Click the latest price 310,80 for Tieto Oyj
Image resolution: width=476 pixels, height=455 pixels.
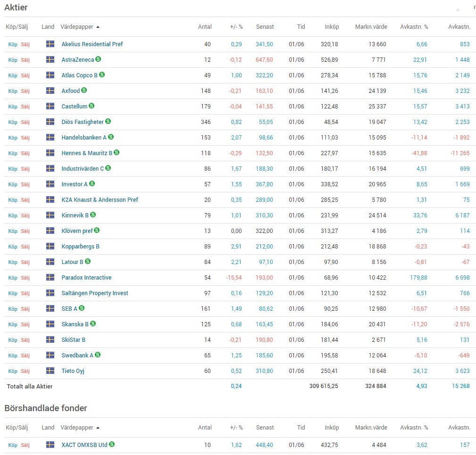(264, 371)
